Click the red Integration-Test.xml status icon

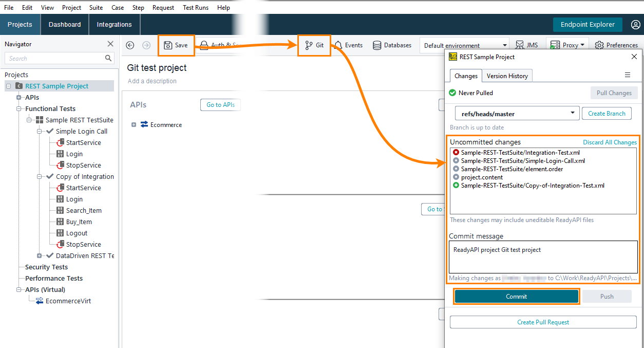point(456,152)
